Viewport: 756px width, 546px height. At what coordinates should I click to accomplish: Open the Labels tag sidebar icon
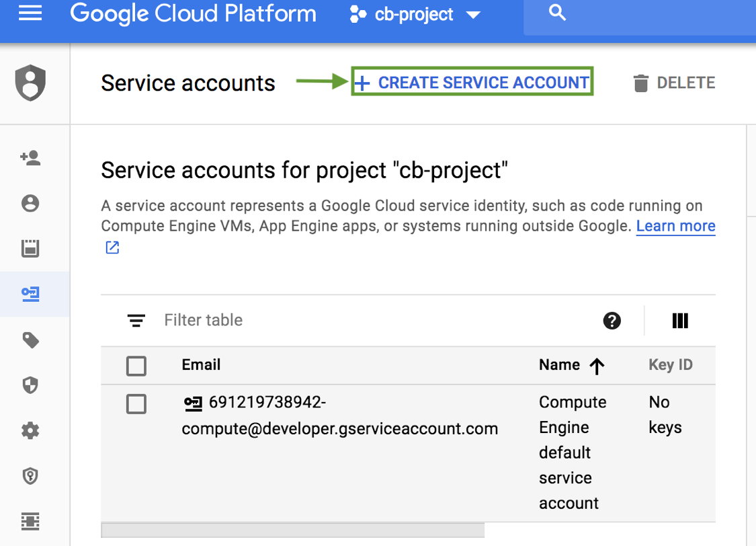(x=30, y=340)
